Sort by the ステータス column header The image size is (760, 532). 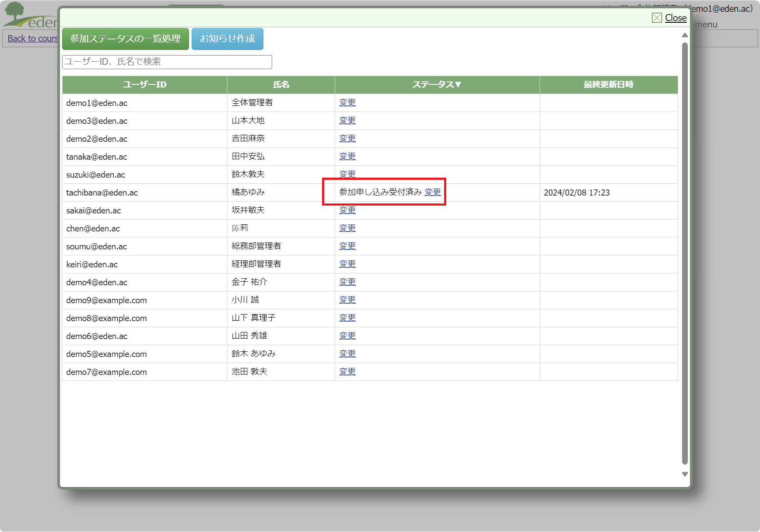[437, 85]
